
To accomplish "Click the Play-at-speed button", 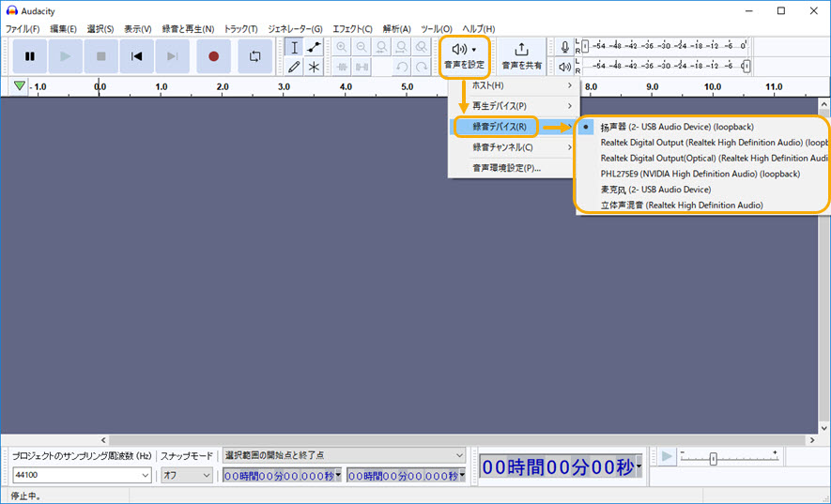I will tap(667, 456).
